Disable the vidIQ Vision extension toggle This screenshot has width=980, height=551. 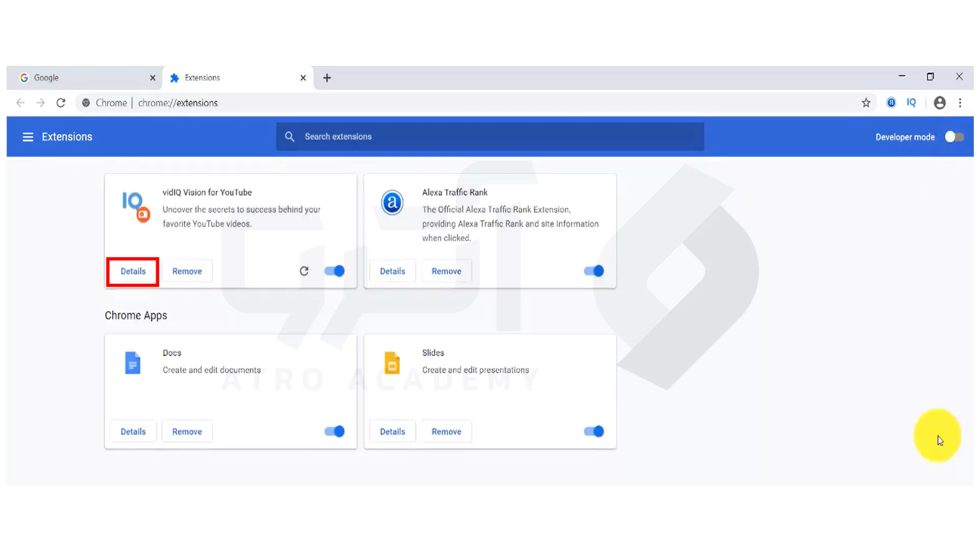335,271
